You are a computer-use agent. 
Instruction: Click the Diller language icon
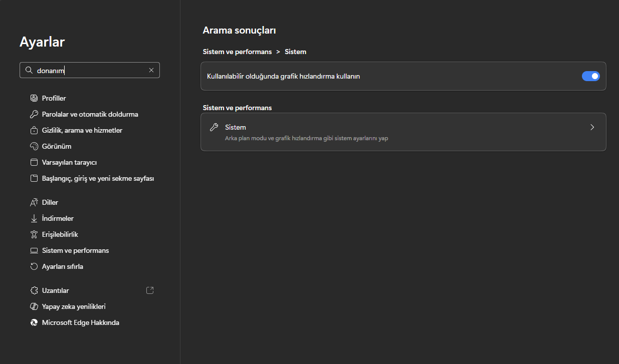(x=34, y=202)
